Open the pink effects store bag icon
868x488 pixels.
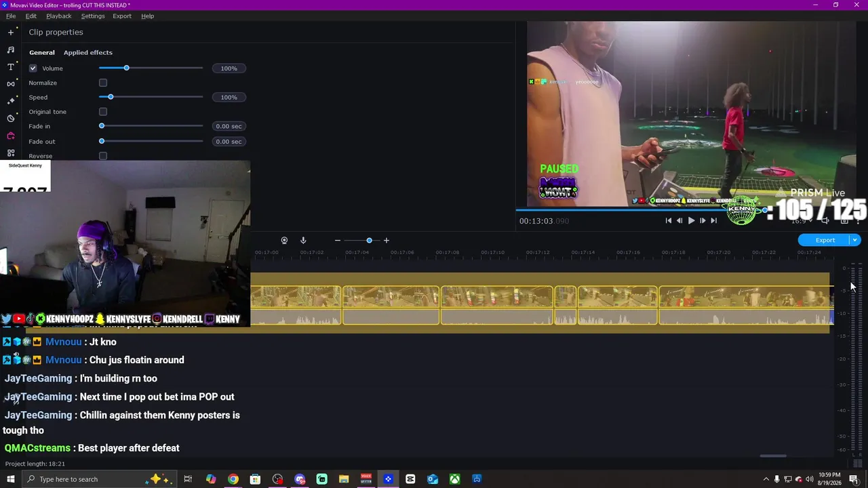11,136
